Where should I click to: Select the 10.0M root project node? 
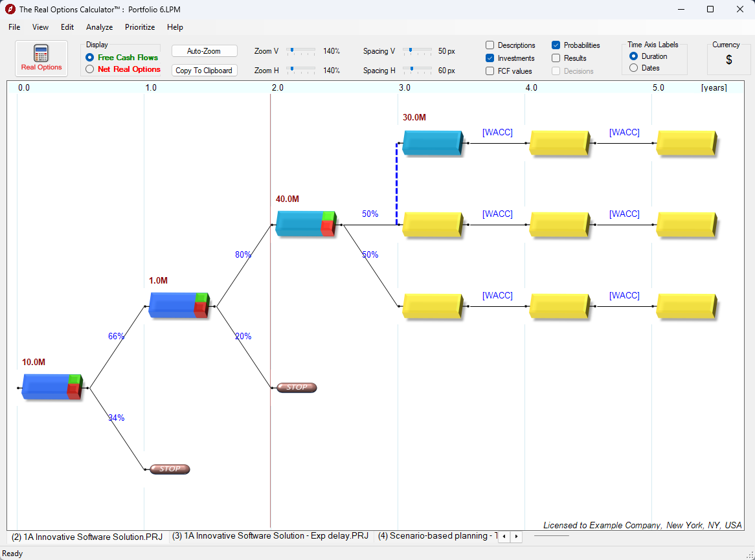[x=51, y=386]
